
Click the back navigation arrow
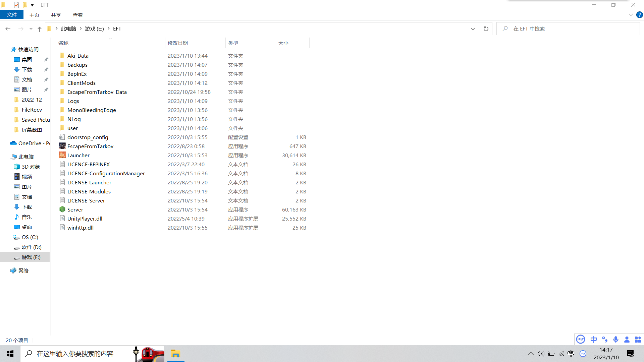coord(8,29)
